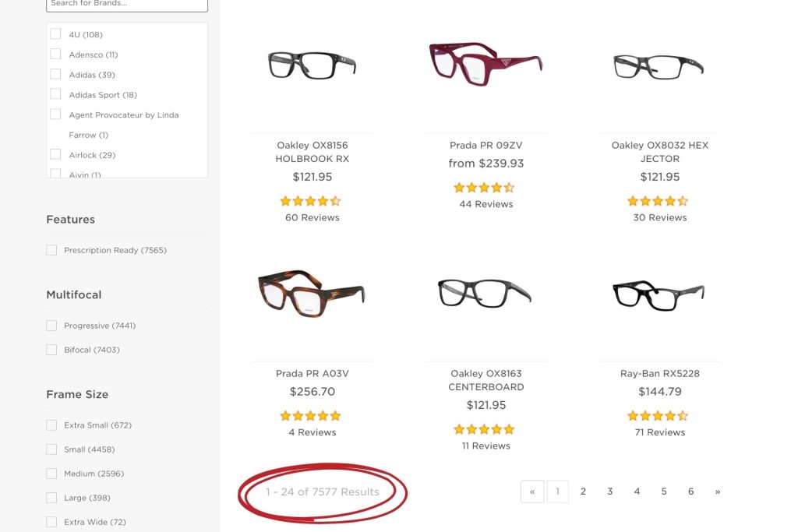Screen dimensions: 798x532
Task: Enable the Adidas brand filter
Action: point(55,74)
